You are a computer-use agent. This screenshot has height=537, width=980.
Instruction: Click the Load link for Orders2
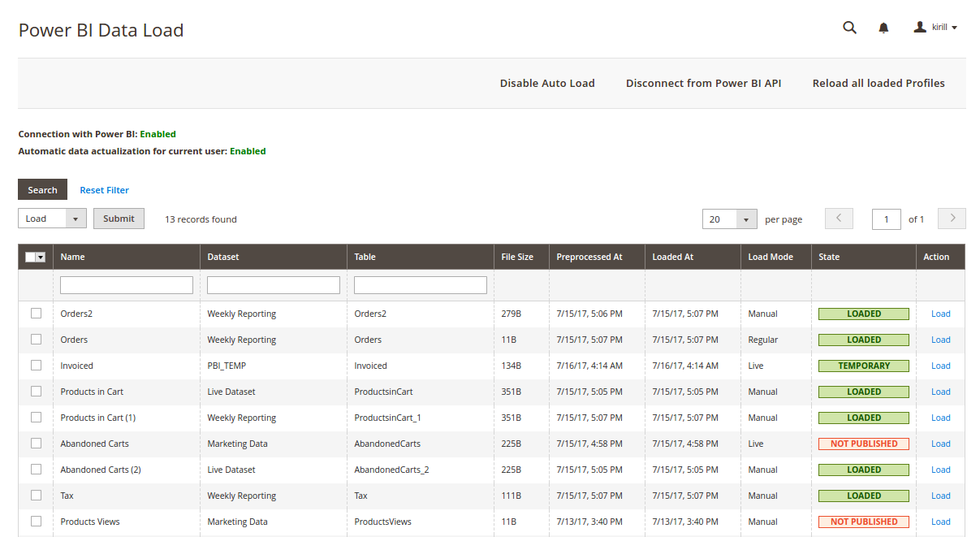click(941, 314)
